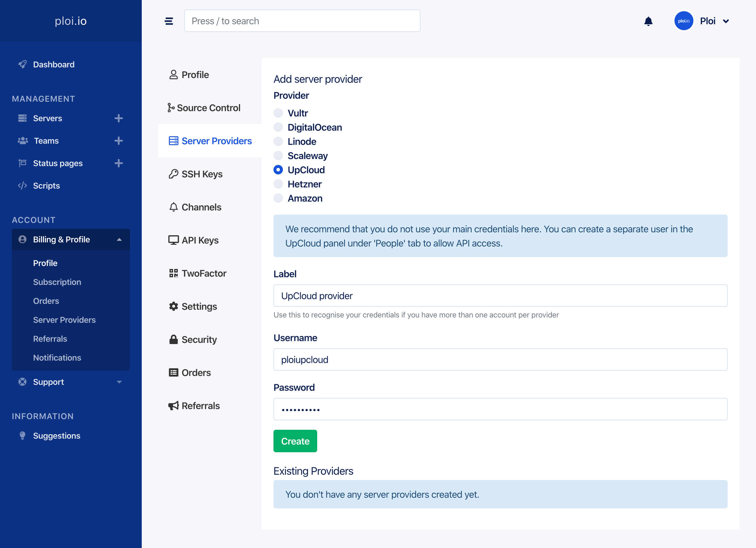Expand the Support menu arrow
Viewport: 756px width, 548px height.
point(119,382)
